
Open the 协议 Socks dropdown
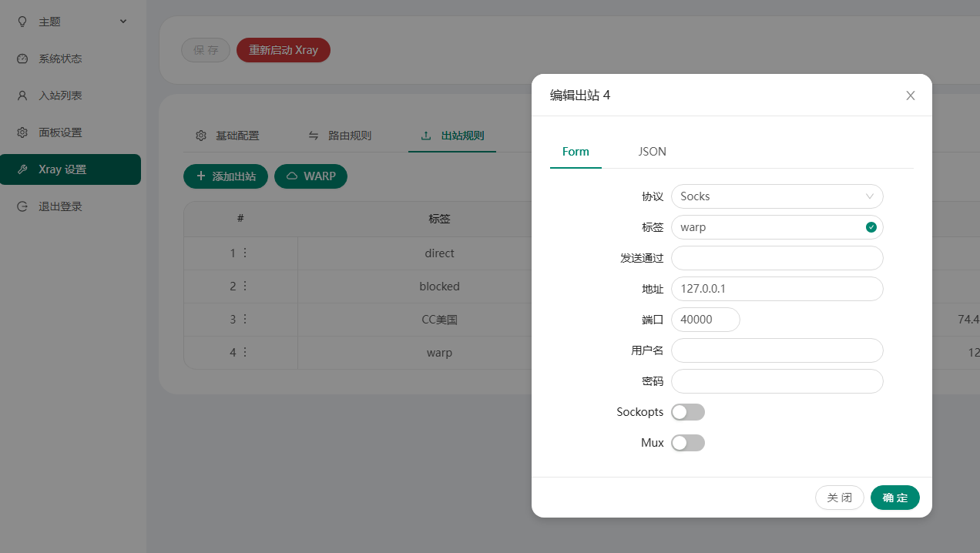click(x=777, y=196)
